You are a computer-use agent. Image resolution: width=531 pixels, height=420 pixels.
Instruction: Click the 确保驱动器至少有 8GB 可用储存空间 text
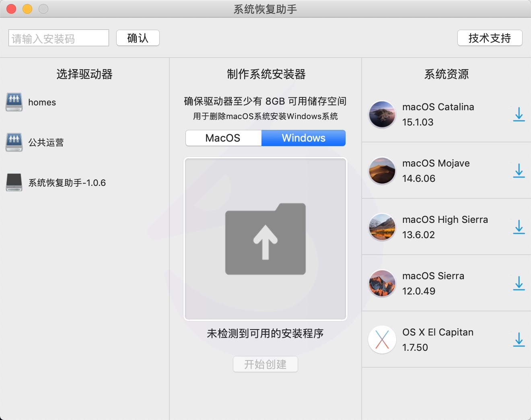[x=265, y=101]
